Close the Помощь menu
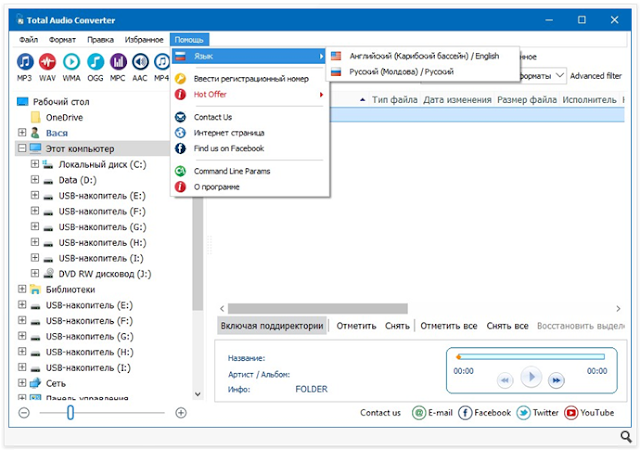The width and height of the screenshot is (640, 450). click(189, 40)
